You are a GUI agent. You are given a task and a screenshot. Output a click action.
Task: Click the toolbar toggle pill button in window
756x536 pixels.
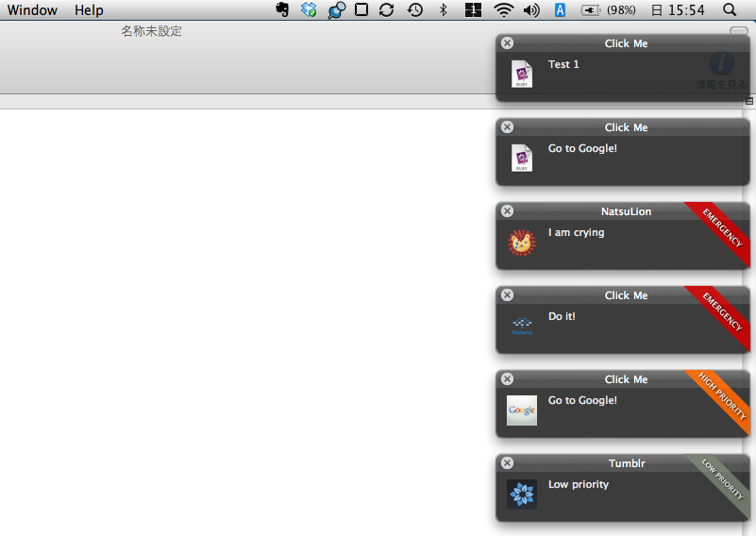click(x=739, y=30)
